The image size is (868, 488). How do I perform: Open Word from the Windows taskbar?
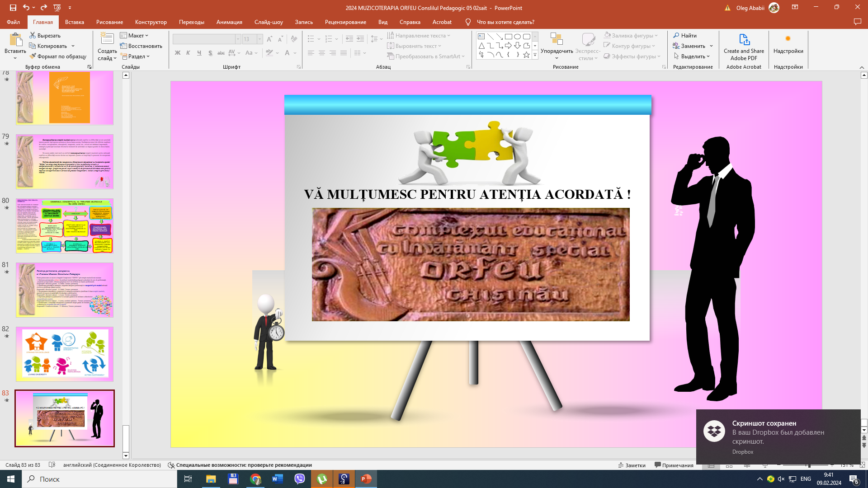[x=277, y=479]
